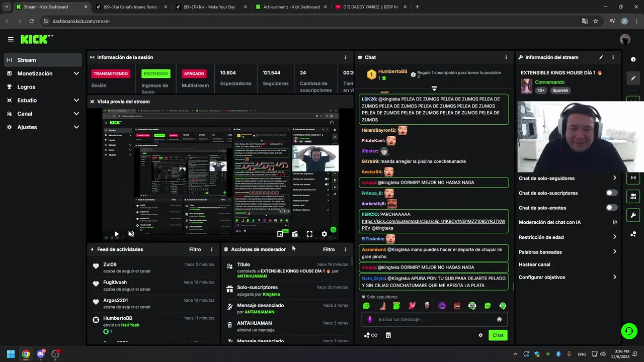
Task: Click the edit pencil button in right rail
Action: pyautogui.click(x=633, y=78)
